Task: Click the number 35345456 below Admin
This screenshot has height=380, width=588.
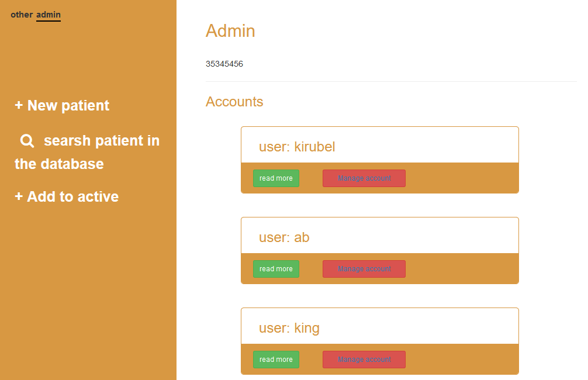Action: (x=224, y=64)
